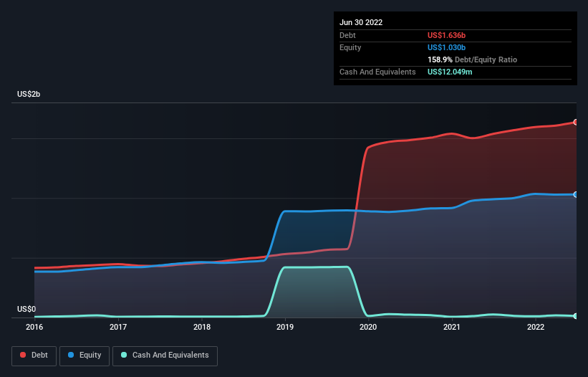Screen dimensions: 588x377
Task: Click the blue Equity endpoint marker
Action: coord(576,194)
